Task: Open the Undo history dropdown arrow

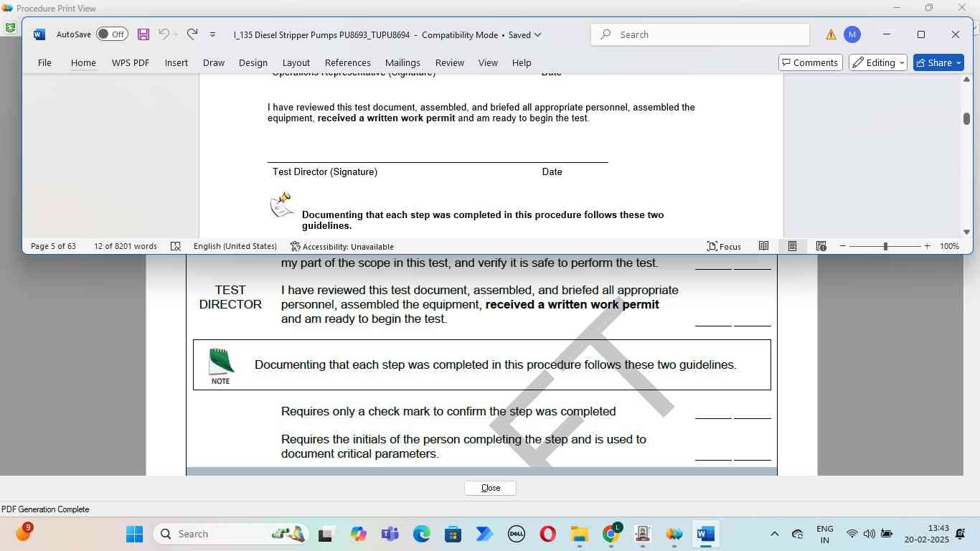Action: (176, 34)
